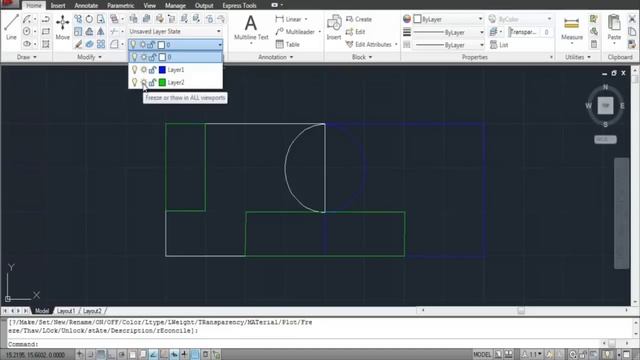Screen dimensions: 640x360
Task: Expand the Annotation panel
Action: pyautogui.click(x=276, y=57)
